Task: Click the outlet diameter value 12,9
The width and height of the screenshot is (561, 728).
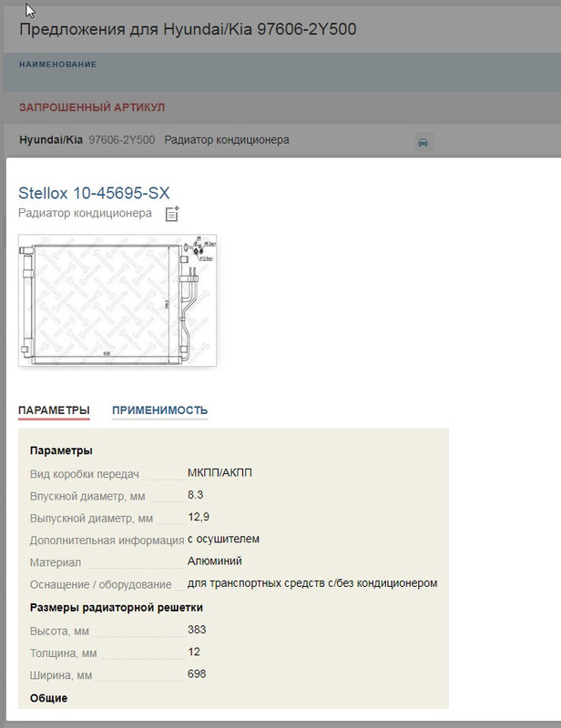Action: click(199, 517)
